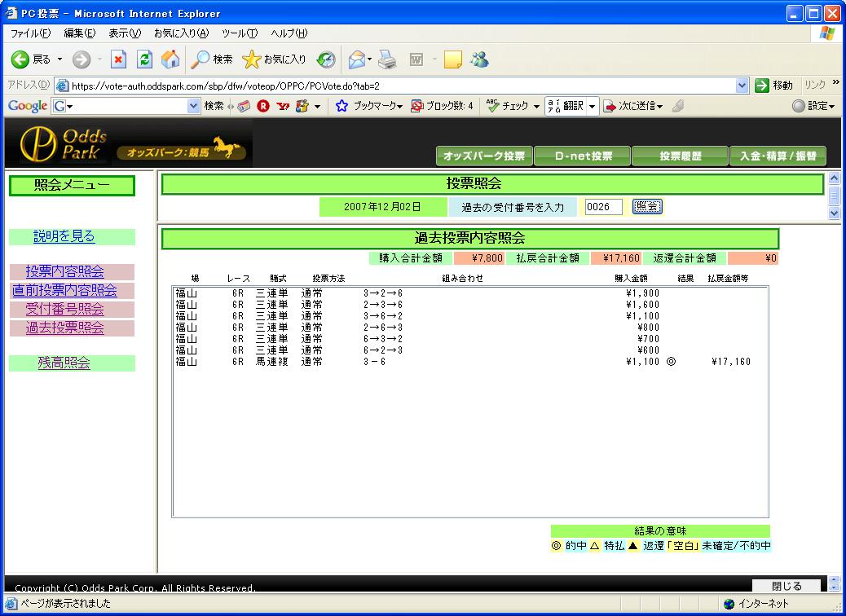Click the Google toolbar tools icon with arrow
Image resolution: width=846 pixels, height=616 pixels.
[302, 106]
